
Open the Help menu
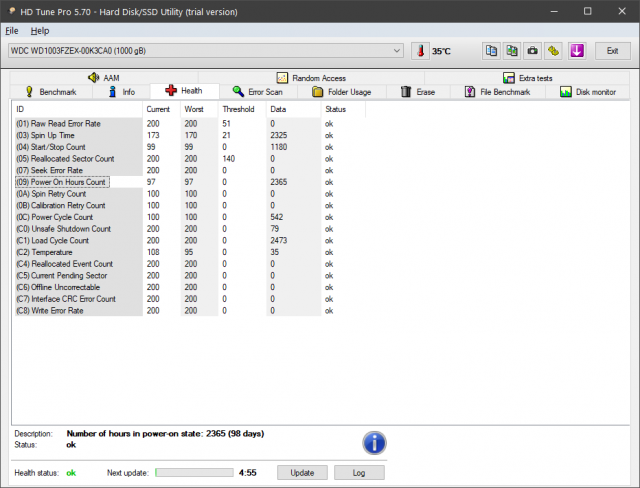pyautogui.click(x=39, y=31)
